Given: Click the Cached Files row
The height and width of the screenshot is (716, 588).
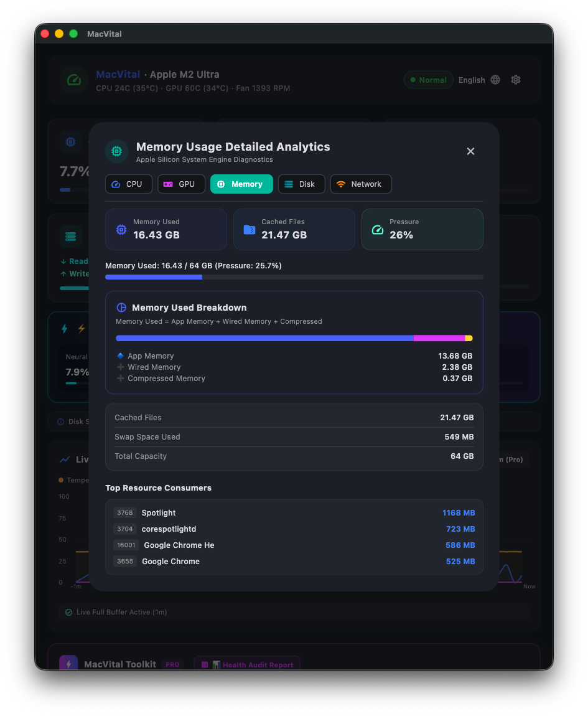Looking at the screenshot, I should [x=294, y=417].
